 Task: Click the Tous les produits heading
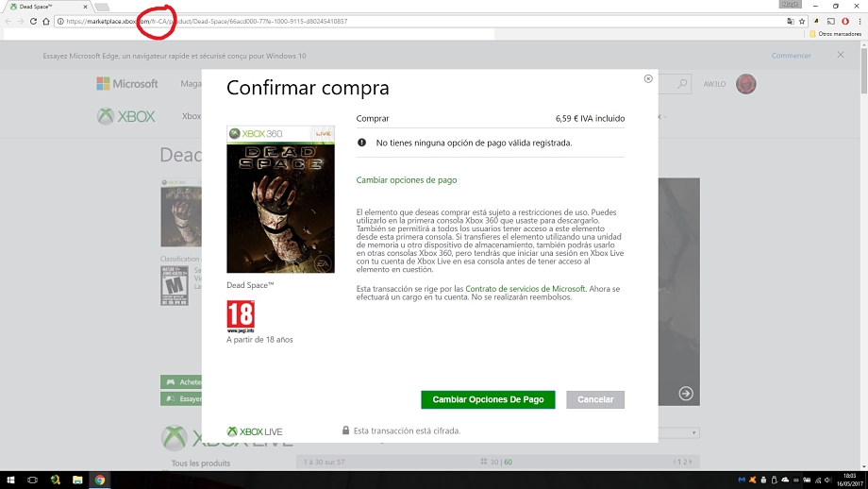(x=200, y=463)
